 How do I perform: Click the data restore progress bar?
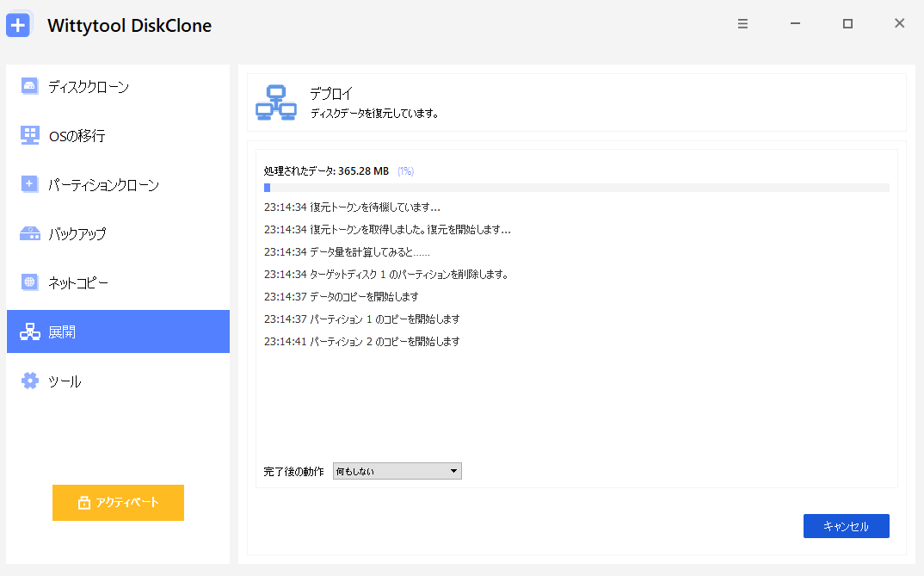click(576, 188)
